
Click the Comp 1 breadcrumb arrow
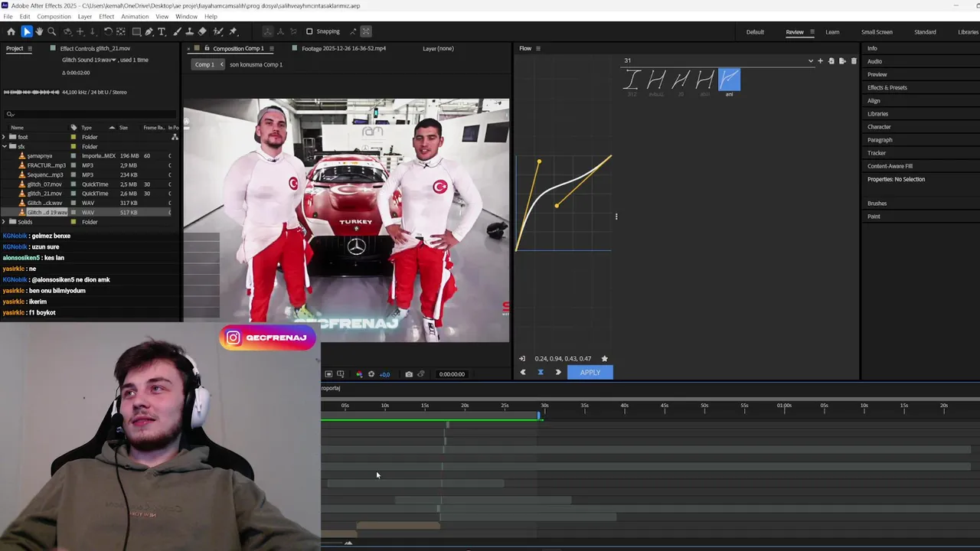[x=222, y=64]
